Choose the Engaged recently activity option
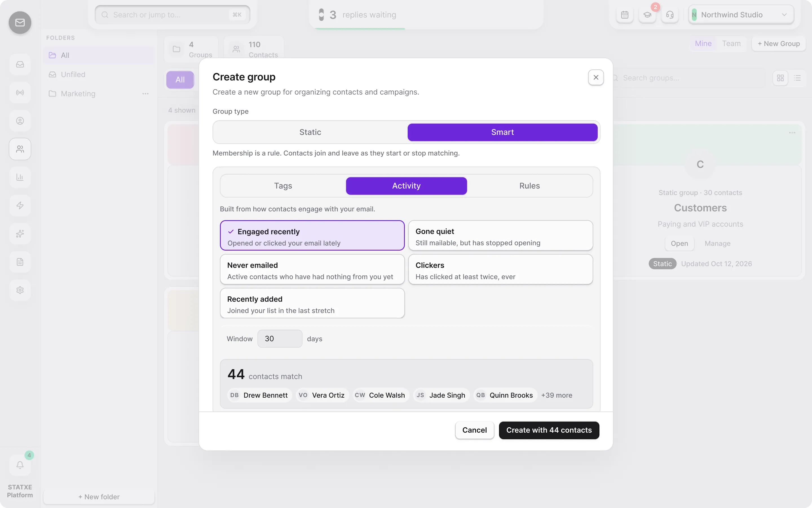812x508 pixels. coord(312,235)
